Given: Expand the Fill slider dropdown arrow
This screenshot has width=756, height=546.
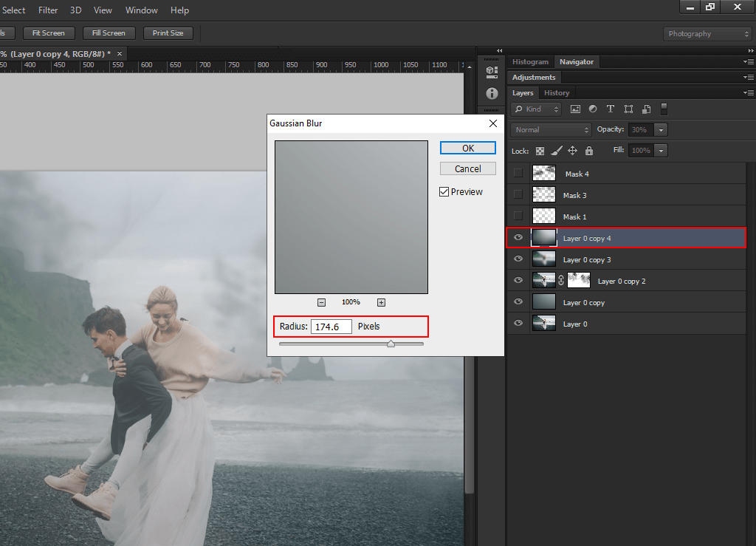Looking at the screenshot, I should tap(661, 151).
